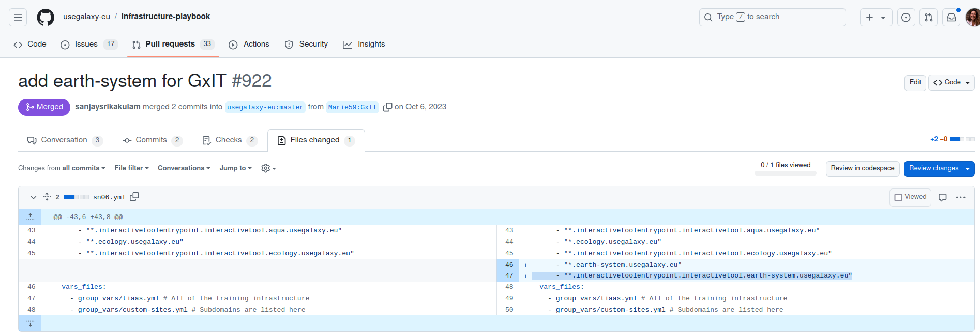Viewport: 980px width, 335px height.
Task: Open notifications inbox
Action: click(952, 17)
